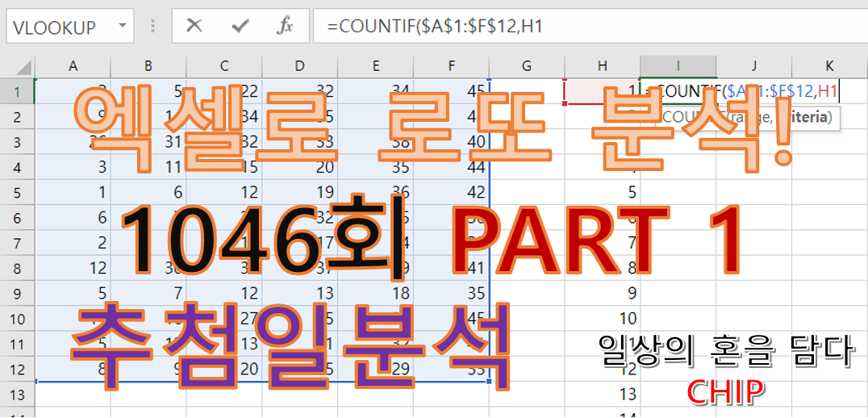Click cell H5 containing 5
The width and height of the screenshot is (868, 418).
603,192
